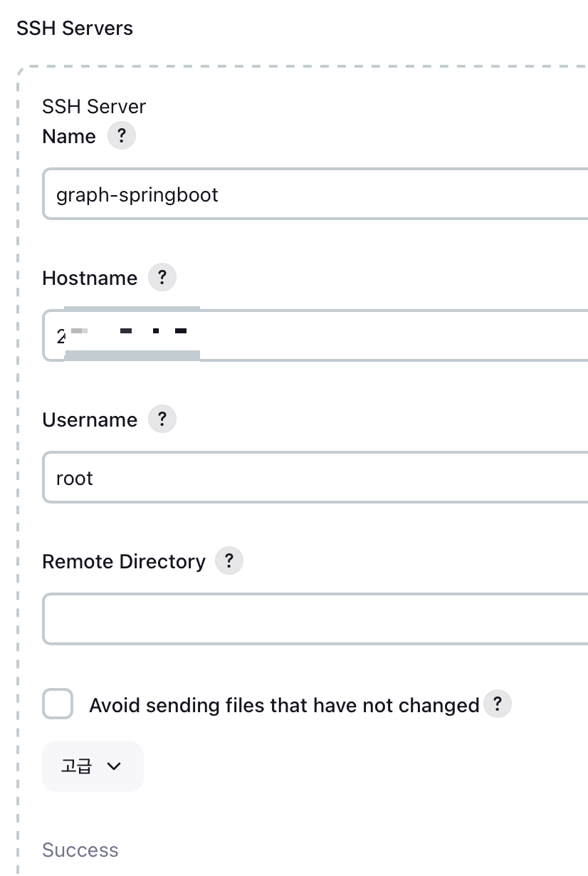
Task: Click the 'Avoid sending files that have not changed' label
Action: pyautogui.click(x=283, y=705)
